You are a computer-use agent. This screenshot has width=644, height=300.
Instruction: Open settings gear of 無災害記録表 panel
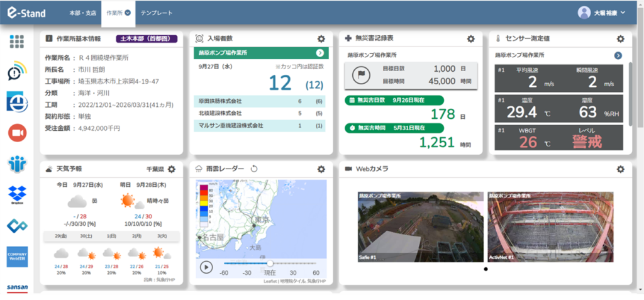point(470,39)
